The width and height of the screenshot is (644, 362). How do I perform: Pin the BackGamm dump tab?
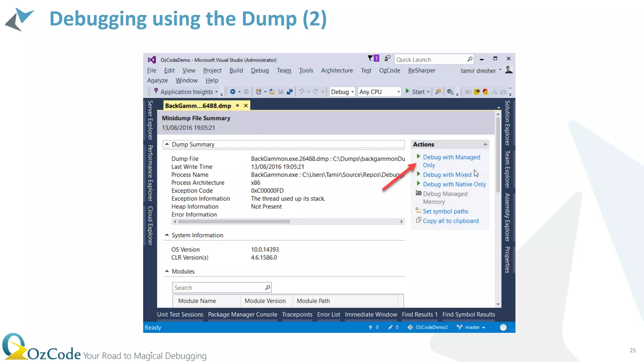(x=237, y=106)
